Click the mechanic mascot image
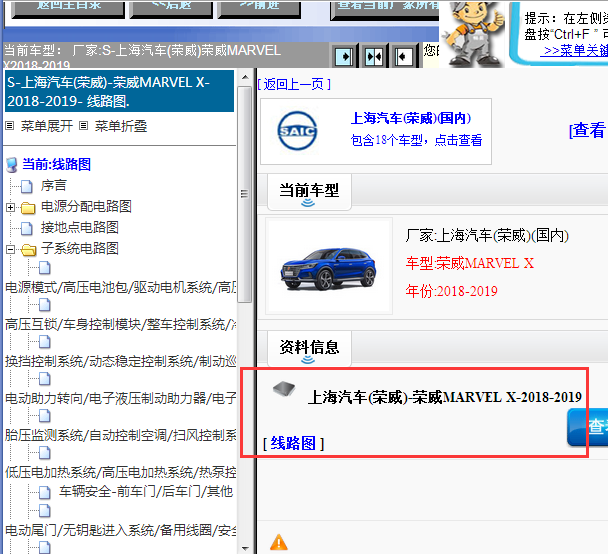 pos(473,34)
